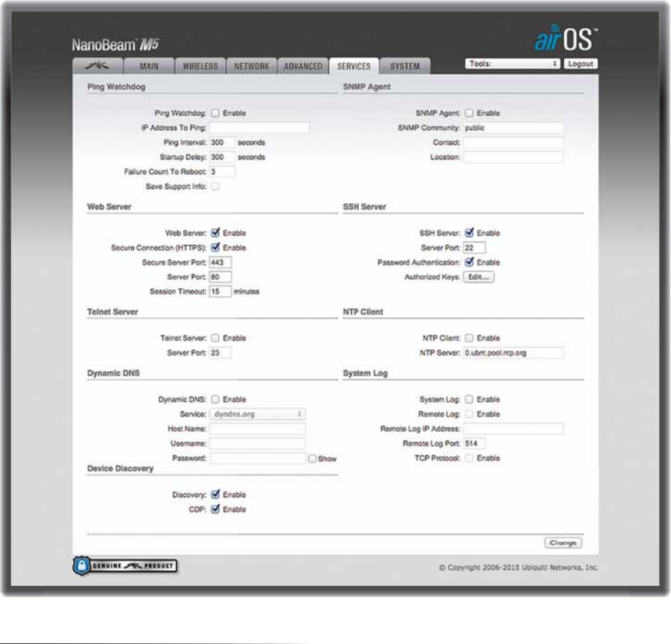This screenshot has height=644, width=671.
Task: Click the Remote Log IP Address field
Action: coord(513,429)
